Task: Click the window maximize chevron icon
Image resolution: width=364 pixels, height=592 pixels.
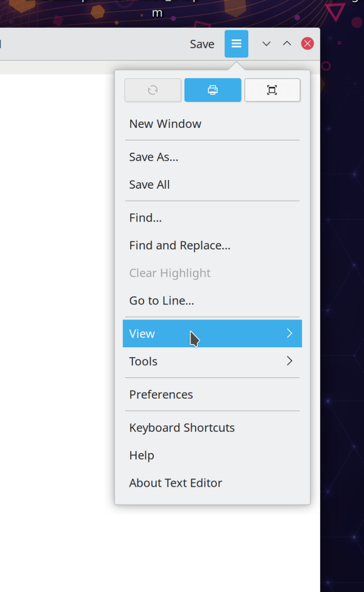Action: [x=287, y=44]
